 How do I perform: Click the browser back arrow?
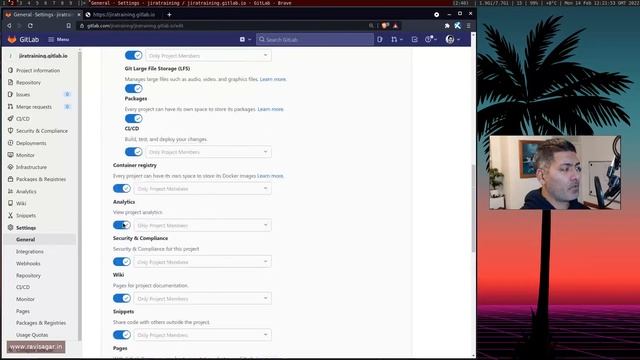[x=9, y=26]
